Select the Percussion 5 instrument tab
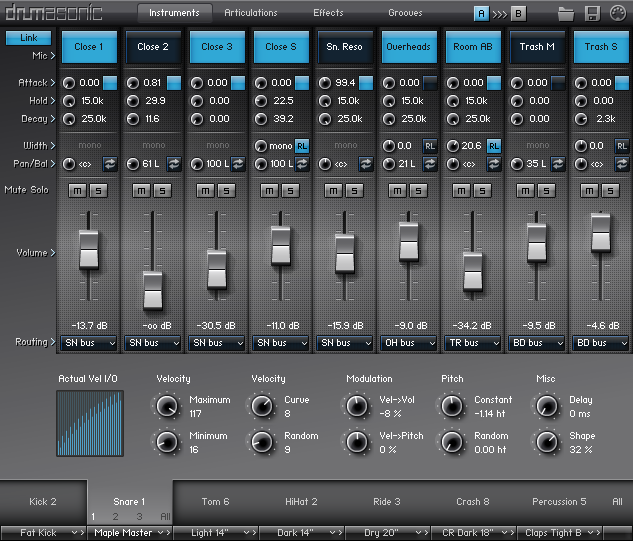 click(x=559, y=502)
